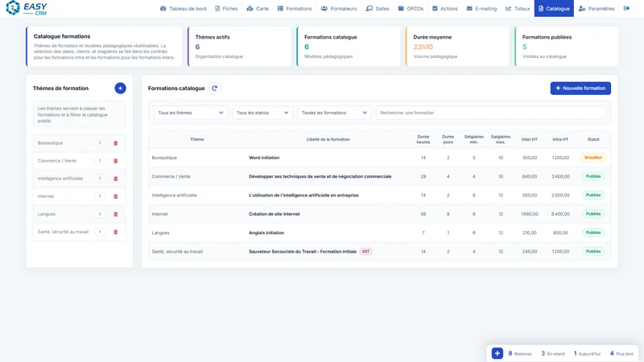This screenshot has height=362, width=644.
Task: Click the Durée moyenne card
Action: coord(457,47)
